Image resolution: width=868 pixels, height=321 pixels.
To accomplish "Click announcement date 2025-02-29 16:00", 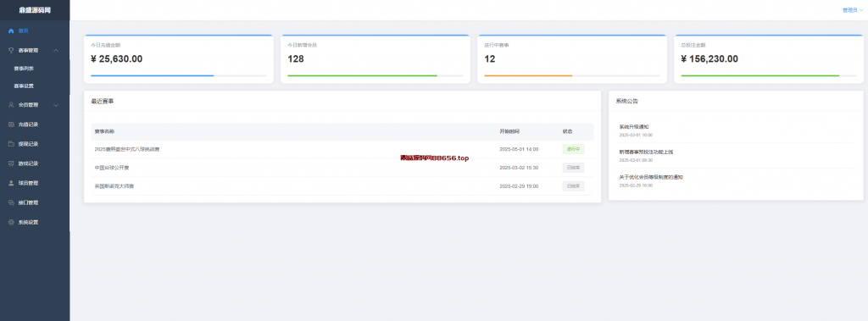I will tap(636, 185).
